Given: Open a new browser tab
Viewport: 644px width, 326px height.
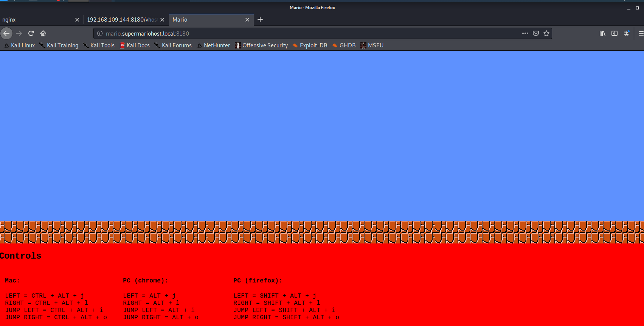Looking at the screenshot, I should 260,19.
